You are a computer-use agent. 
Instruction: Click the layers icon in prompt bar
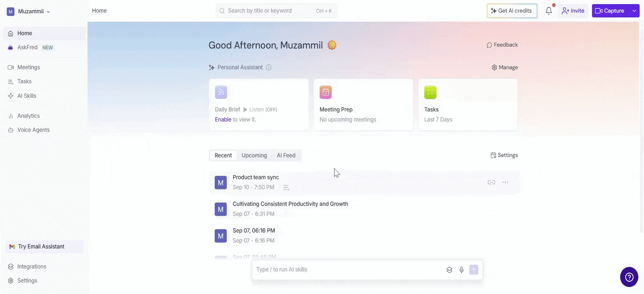click(x=449, y=270)
